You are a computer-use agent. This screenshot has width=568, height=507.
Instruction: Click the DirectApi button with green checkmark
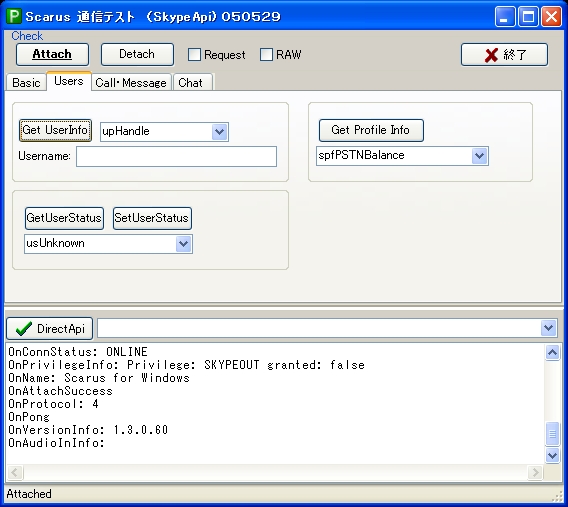(x=50, y=329)
